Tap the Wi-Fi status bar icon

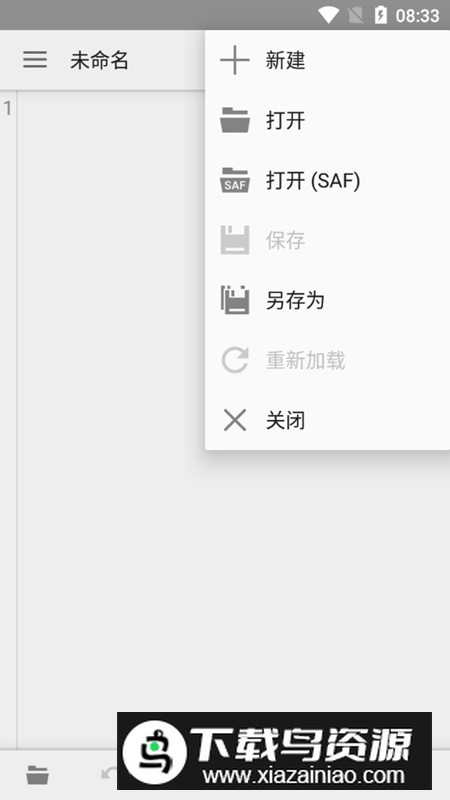[x=328, y=15]
